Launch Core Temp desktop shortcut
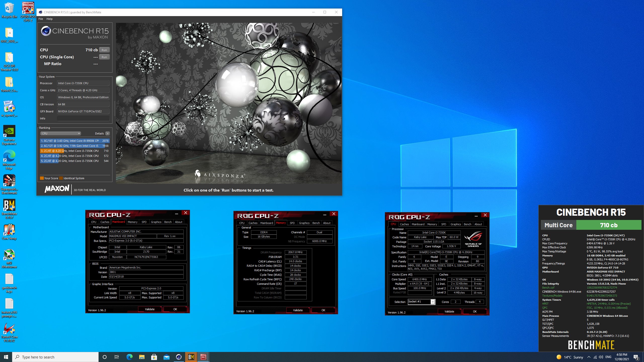 (x=9, y=232)
